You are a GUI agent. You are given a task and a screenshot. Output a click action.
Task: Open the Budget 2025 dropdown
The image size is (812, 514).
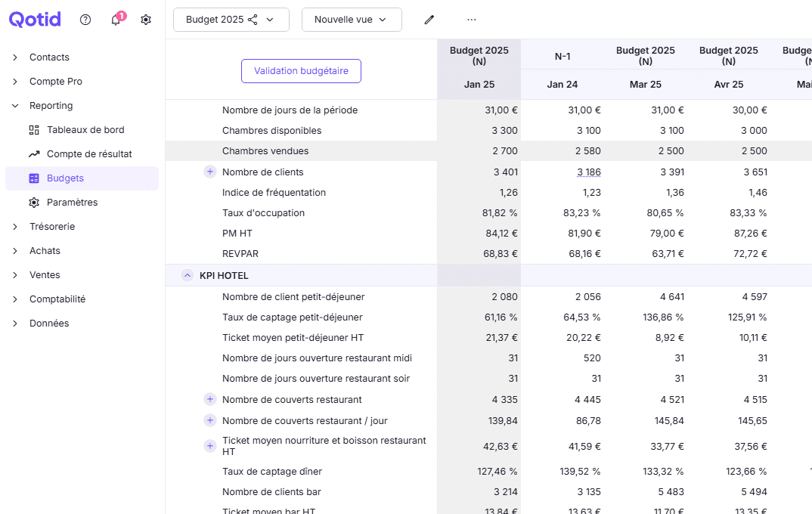click(271, 19)
